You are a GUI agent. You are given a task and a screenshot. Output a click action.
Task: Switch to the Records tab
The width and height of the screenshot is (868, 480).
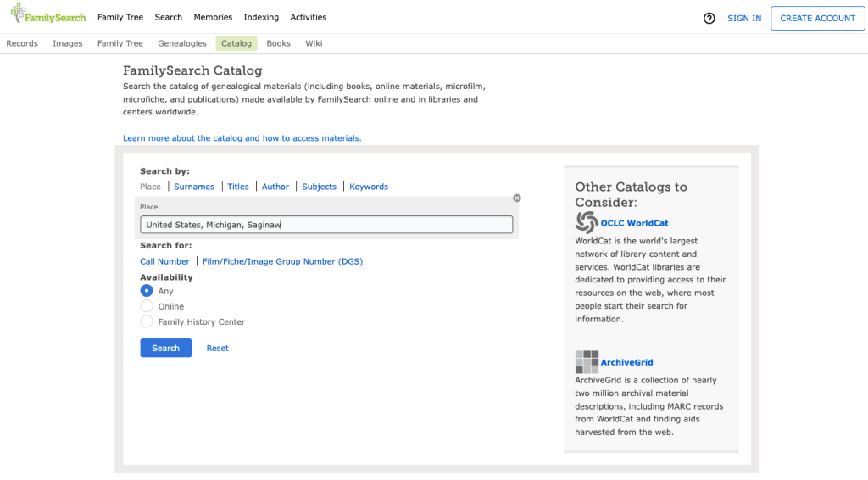[x=22, y=43]
